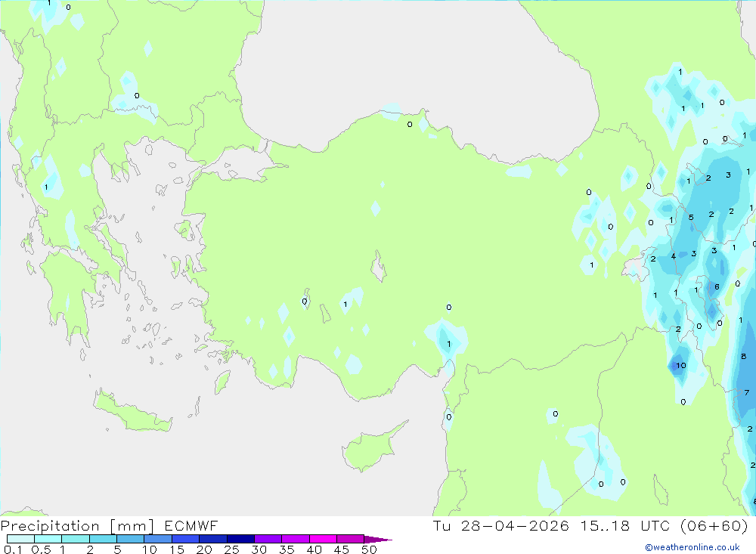
Task: Click the legend swatch between 0.5 and 1
Action: (x=48, y=539)
